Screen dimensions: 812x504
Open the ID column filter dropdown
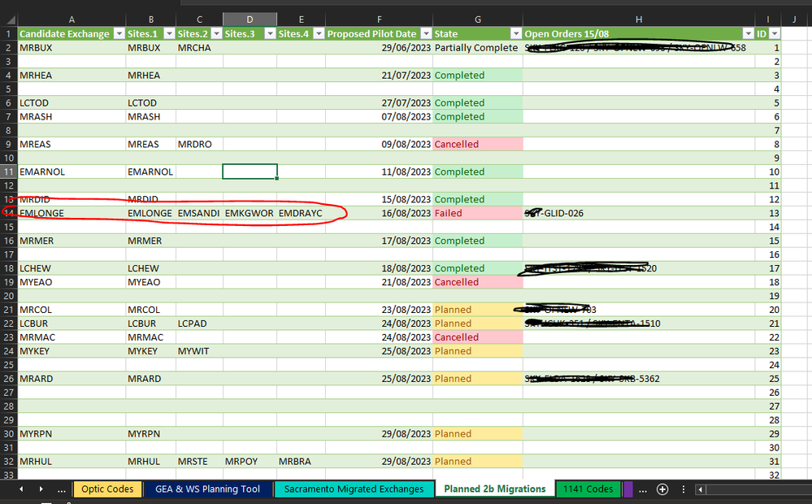775,33
